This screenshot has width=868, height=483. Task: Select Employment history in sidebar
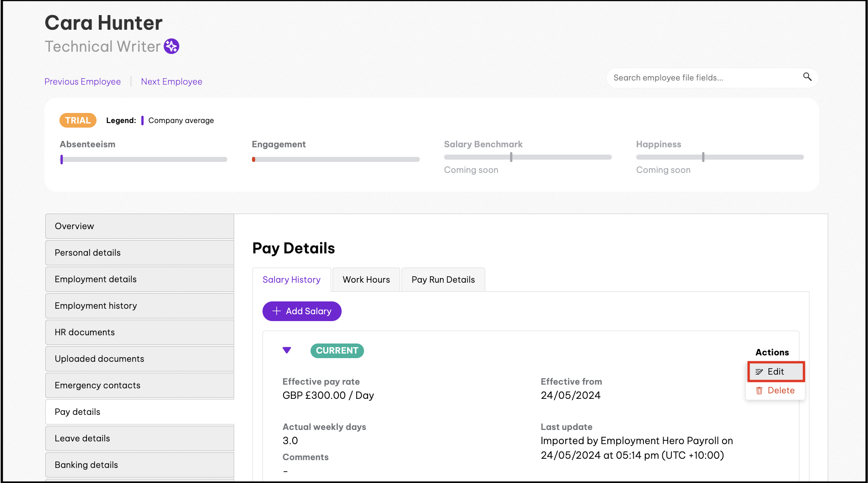pos(139,306)
